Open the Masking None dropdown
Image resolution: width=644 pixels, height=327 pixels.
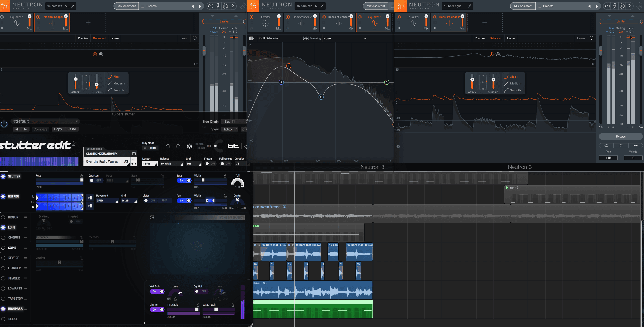[345, 38]
